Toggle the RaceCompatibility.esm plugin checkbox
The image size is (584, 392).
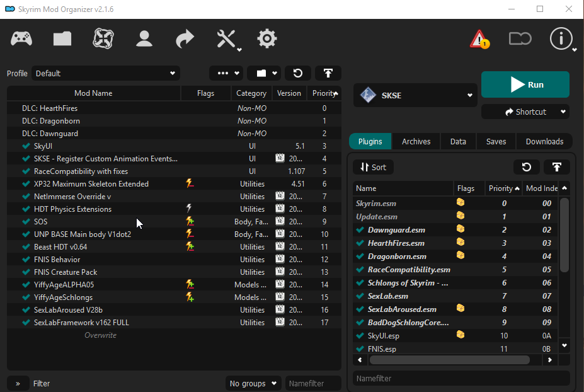tap(360, 269)
